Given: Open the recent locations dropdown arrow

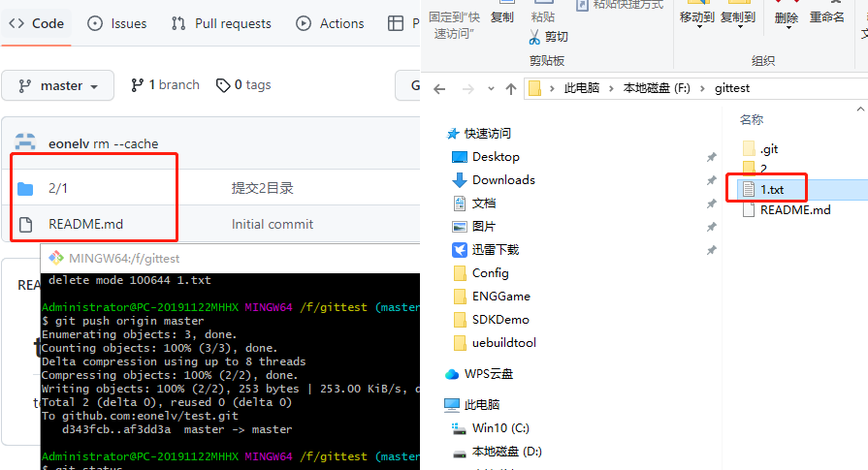Looking at the screenshot, I should pyautogui.click(x=491, y=88).
